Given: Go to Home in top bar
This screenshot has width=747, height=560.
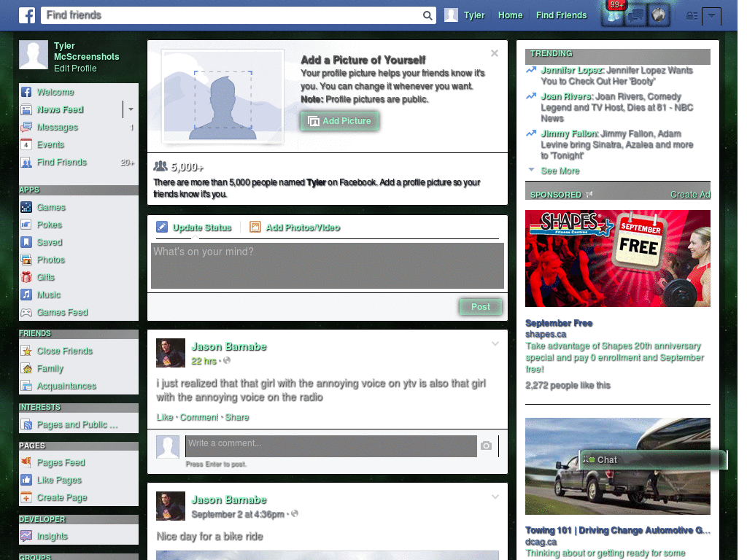Looking at the screenshot, I should pyautogui.click(x=510, y=15).
